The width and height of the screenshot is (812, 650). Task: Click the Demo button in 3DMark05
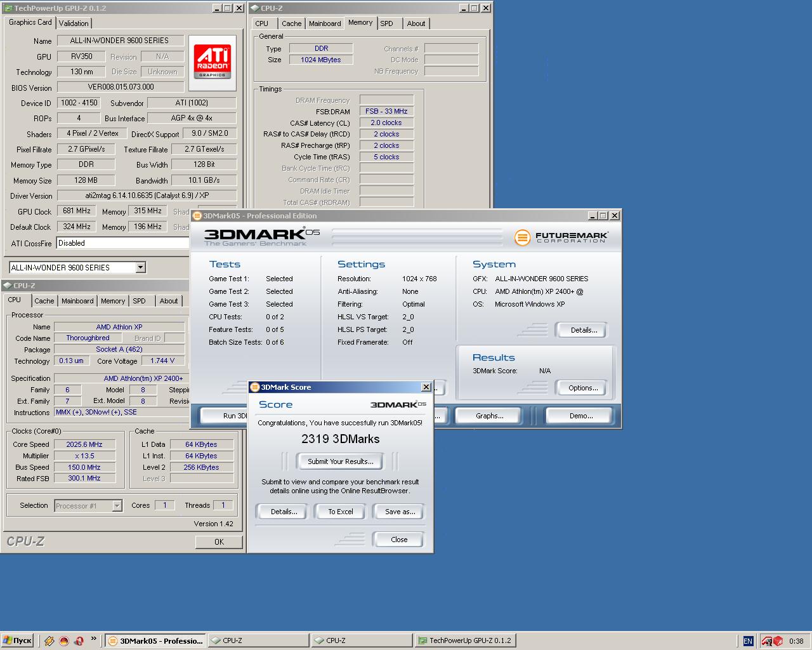(x=580, y=416)
